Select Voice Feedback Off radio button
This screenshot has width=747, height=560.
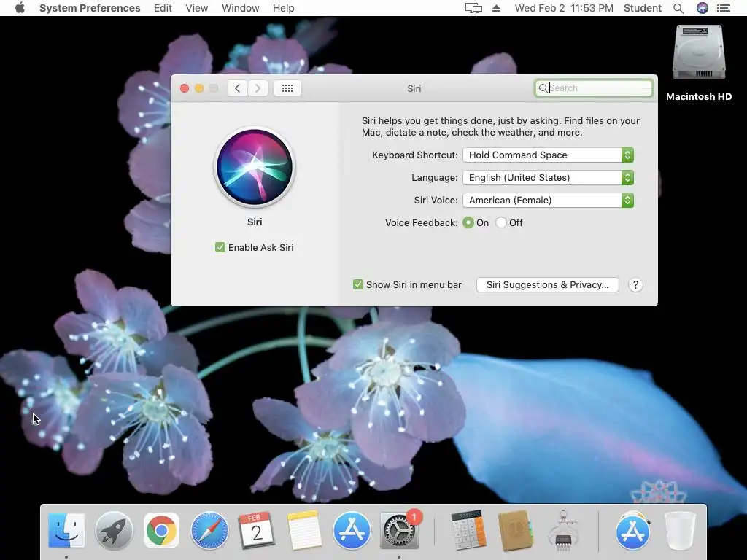pos(500,222)
